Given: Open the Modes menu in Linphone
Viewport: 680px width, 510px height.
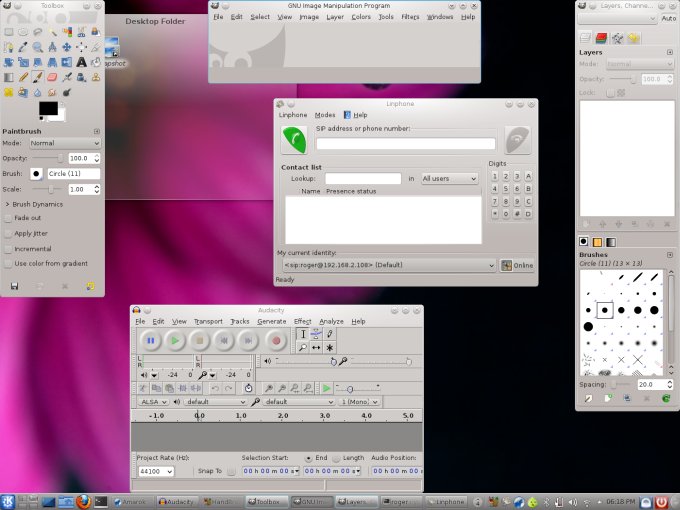Looking at the screenshot, I should pos(325,115).
